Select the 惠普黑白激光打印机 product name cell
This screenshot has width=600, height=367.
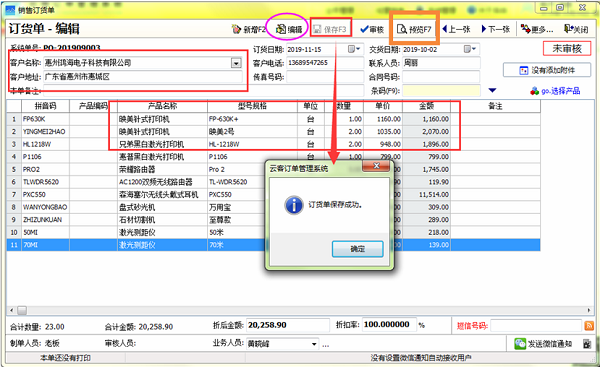[x=162, y=157]
